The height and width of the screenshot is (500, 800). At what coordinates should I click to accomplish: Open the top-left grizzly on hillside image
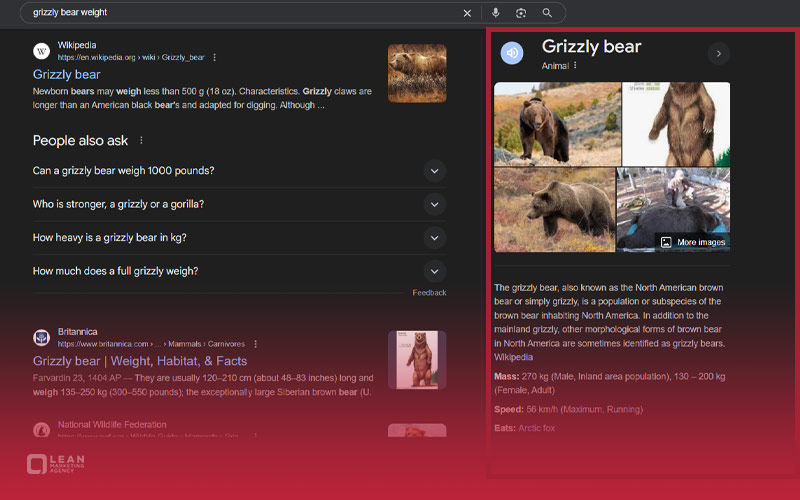[x=557, y=124]
